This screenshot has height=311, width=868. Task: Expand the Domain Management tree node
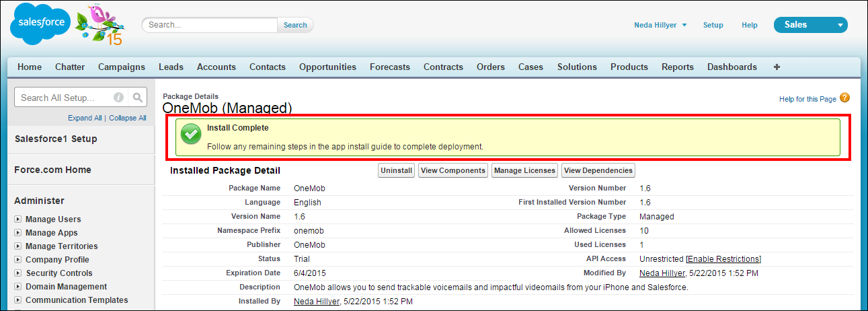click(18, 287)
